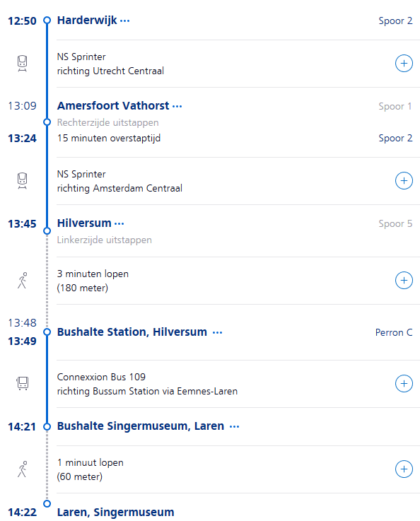
Task: Open more options for Bushalte Singermuseum, Laren
Action: tap(234, 427)
